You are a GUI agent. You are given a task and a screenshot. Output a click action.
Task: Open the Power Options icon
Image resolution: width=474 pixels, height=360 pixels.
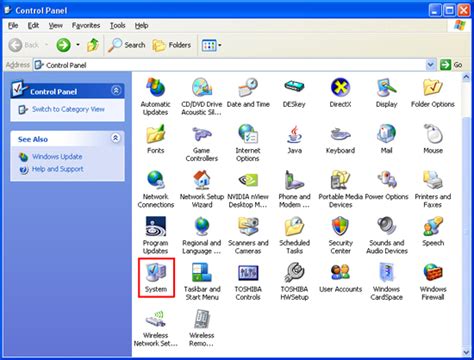(x=387, y=185)
